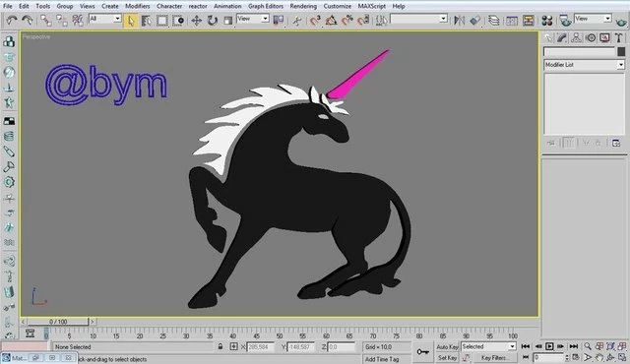630x364 pixels.
Task: Switch to the Display command panel tab
Action: 604,37
